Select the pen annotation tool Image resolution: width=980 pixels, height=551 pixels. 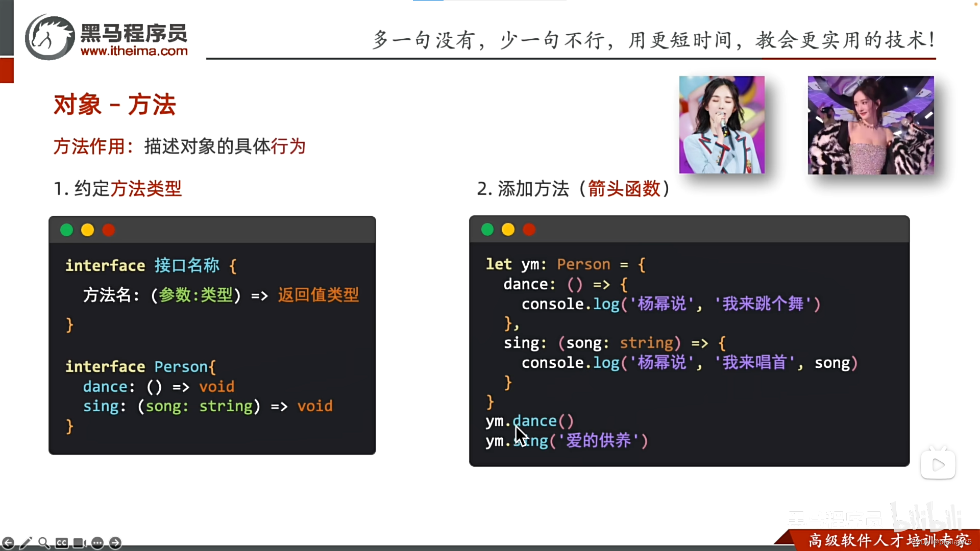26,543
